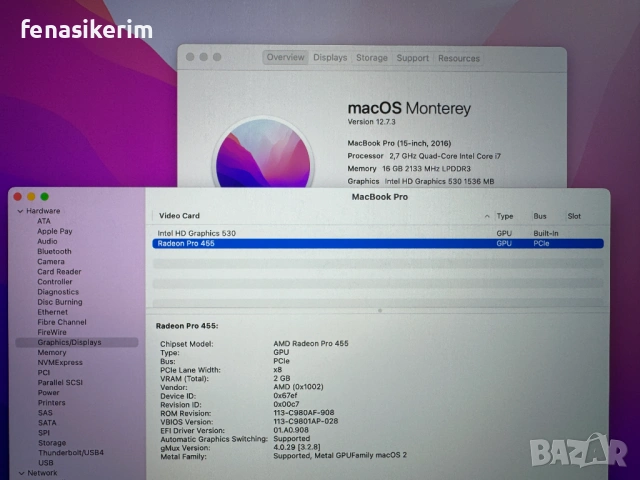This screenshot has height=480, width=640.
Task: Select Diagnostics in the sidebar
Action: pos(58,292)
